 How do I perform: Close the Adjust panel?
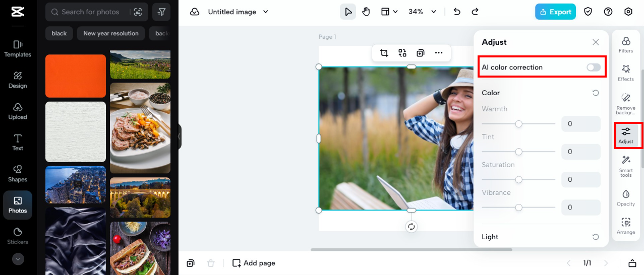(596, 42)
